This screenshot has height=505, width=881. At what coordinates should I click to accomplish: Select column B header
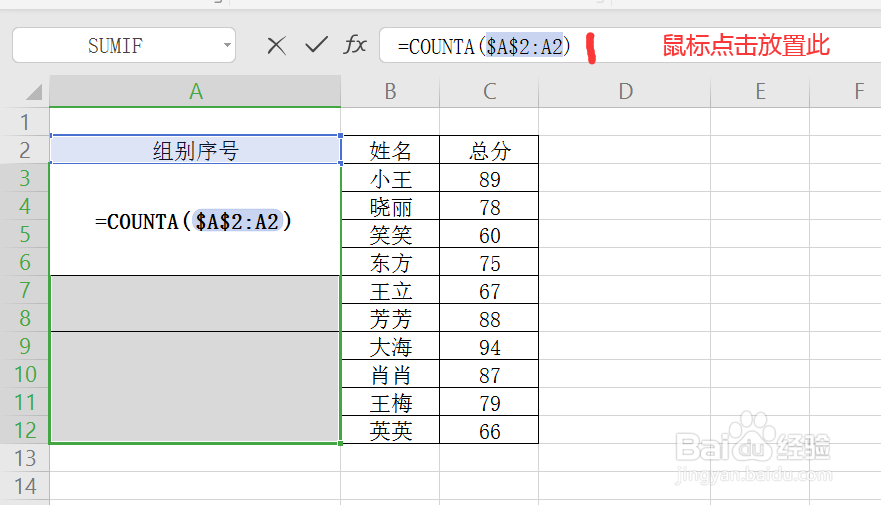[x=390, y=92]
